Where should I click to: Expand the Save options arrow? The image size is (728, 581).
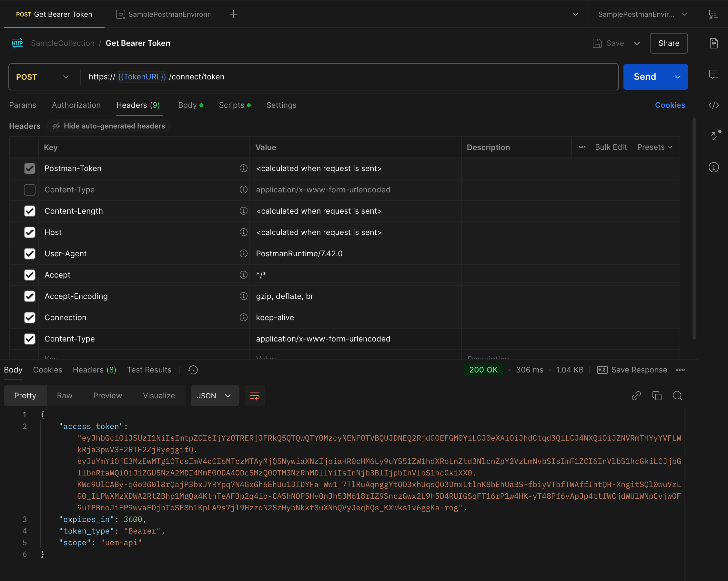coord(637,43)
